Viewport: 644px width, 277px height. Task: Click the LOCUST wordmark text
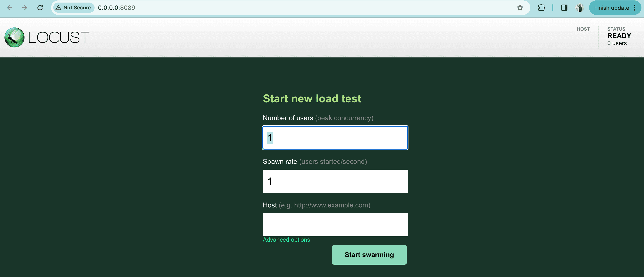point(59,37)
